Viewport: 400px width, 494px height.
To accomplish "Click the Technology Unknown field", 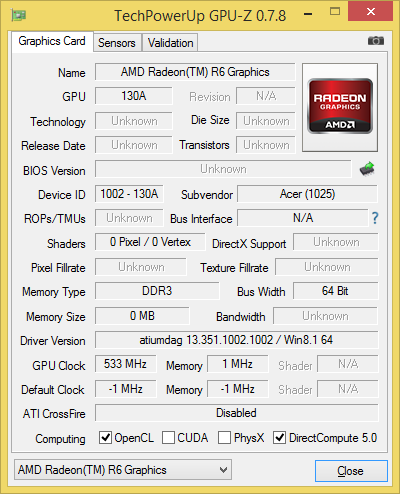I will [x=134, y=121].
